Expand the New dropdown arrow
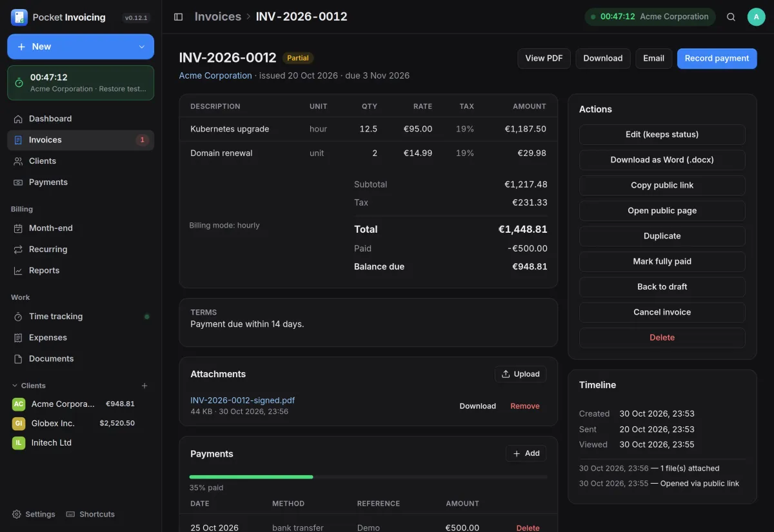Image resolution: width=774 pixels, height=532 pixels. [x=142, y=47]
